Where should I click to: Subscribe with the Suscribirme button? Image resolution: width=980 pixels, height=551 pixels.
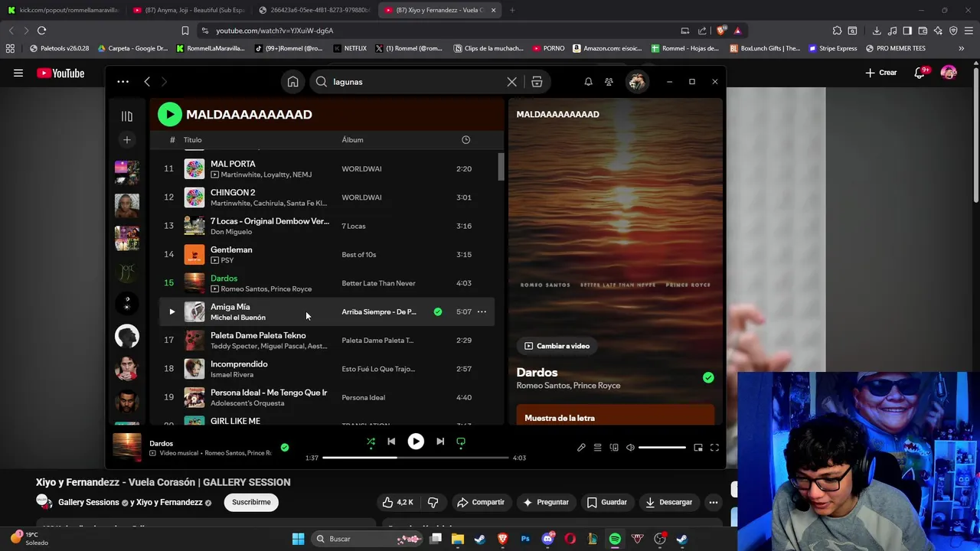click(251, 502)
